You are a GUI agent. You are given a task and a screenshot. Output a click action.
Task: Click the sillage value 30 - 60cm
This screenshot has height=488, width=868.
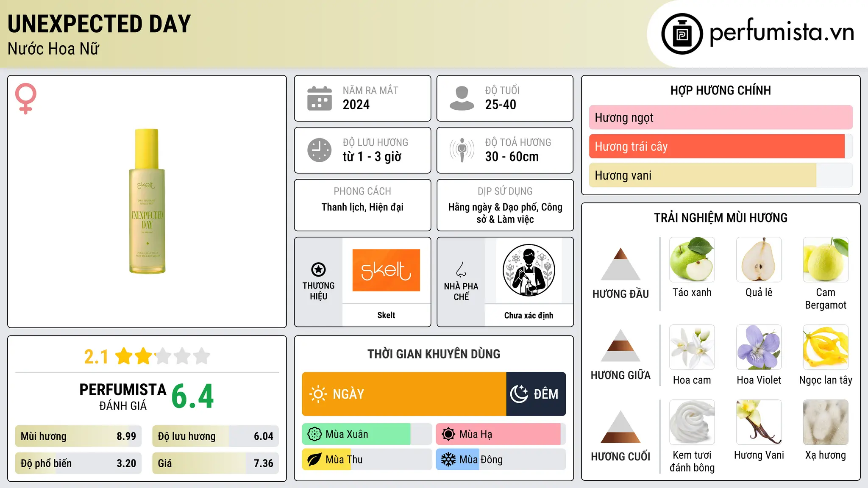(512, 157)
